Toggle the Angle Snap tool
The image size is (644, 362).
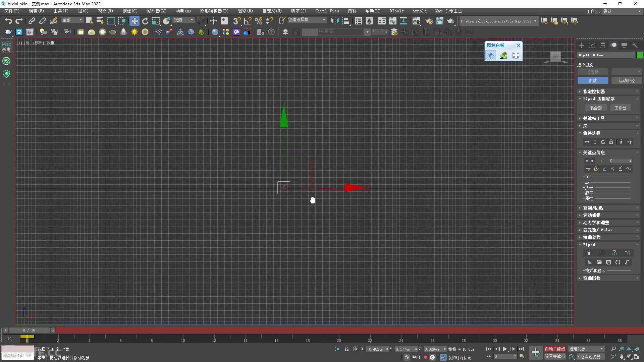click(248, 21)
